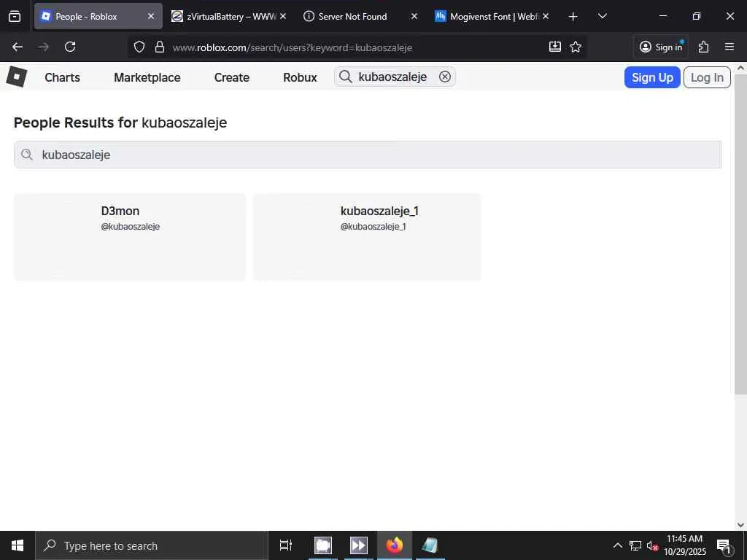Switch to the zVirtualBattery tab
This screenshot has height=560, width=747.
tap(229, 16)
